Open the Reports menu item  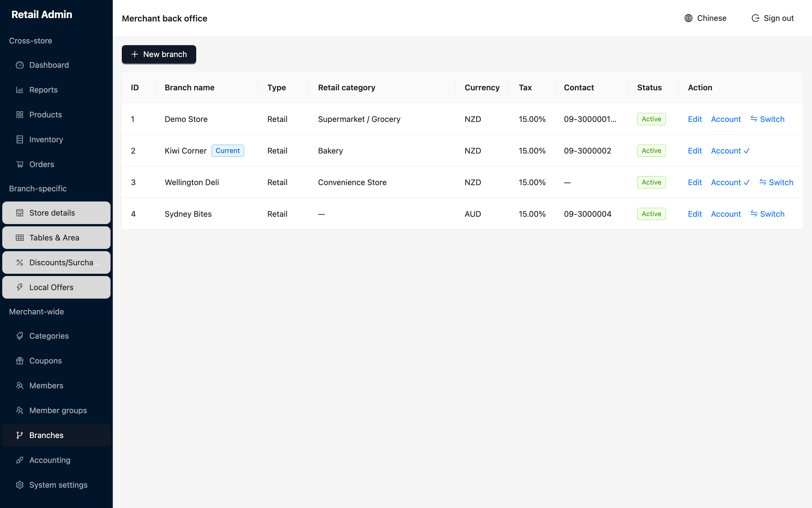tap(56, 90)
